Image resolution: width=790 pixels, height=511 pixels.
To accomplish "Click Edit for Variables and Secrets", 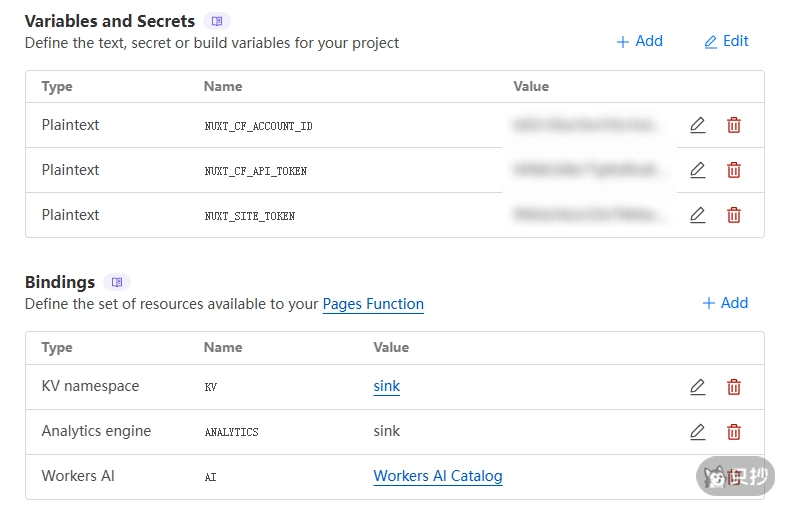I will tap(726, 41).
